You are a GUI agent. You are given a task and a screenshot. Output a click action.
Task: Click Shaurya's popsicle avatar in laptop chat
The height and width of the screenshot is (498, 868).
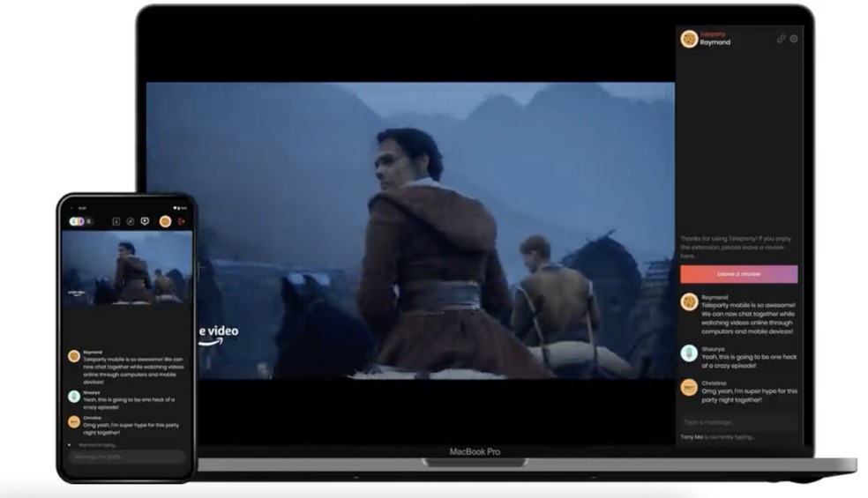pyautogui.click(x=689, y=353)
